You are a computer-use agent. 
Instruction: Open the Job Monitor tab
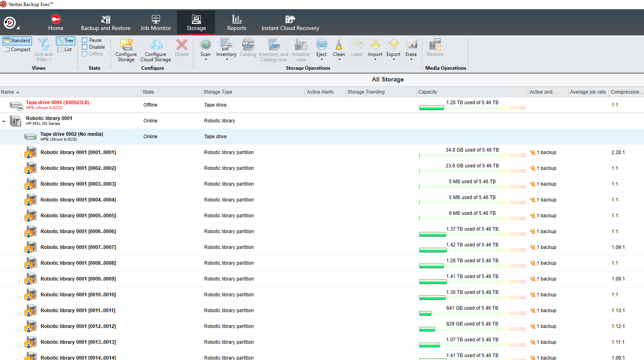[x=156, y=23]
